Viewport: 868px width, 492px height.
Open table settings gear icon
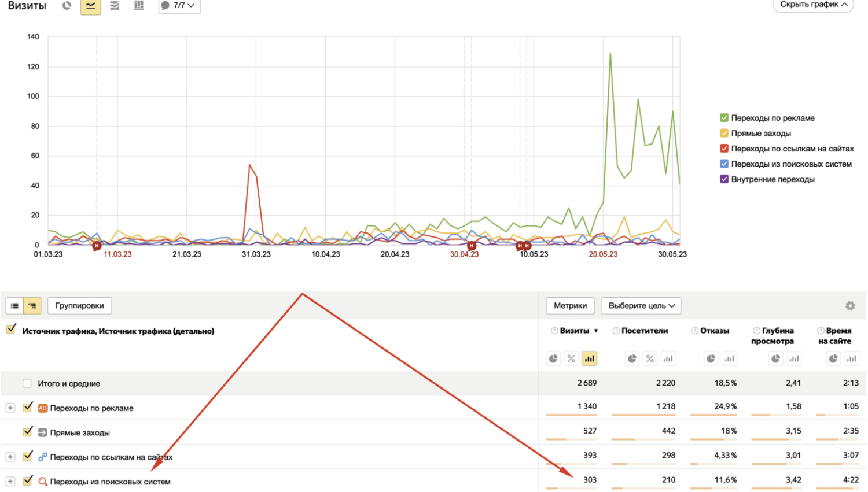(x=850, y=306)
